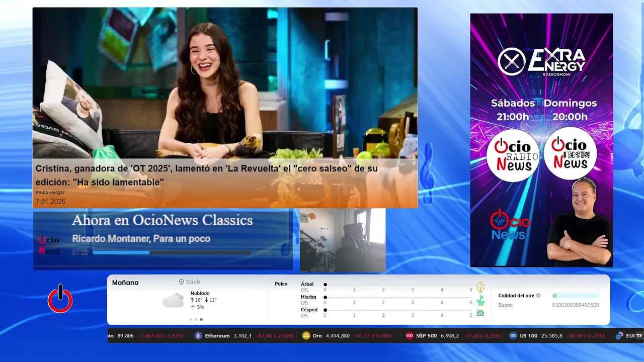The height and width of the screenshot is (362, 644).
Task: Click the US 100 price 25.585,8
Action: pos(551,336)
